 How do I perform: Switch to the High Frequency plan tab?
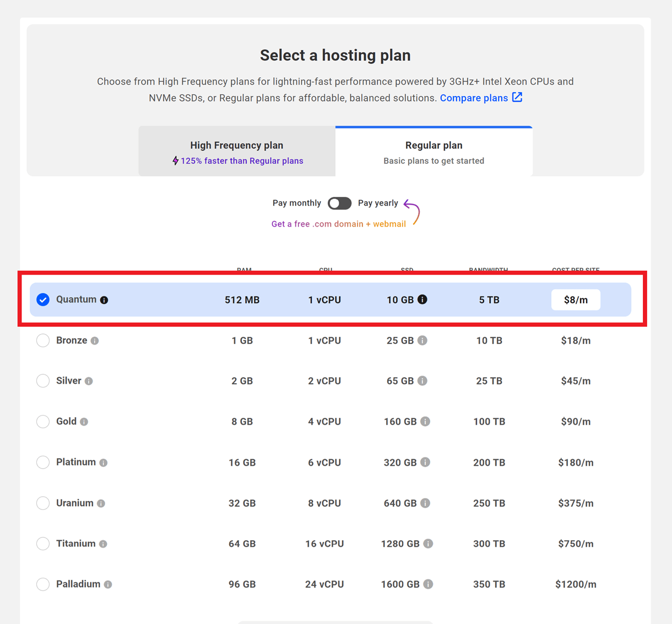[x=237, y=152]
